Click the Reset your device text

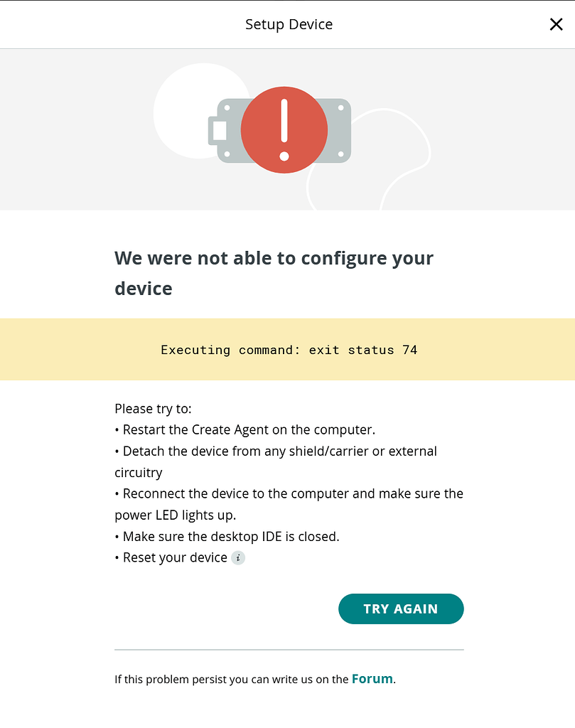[175, 558]
